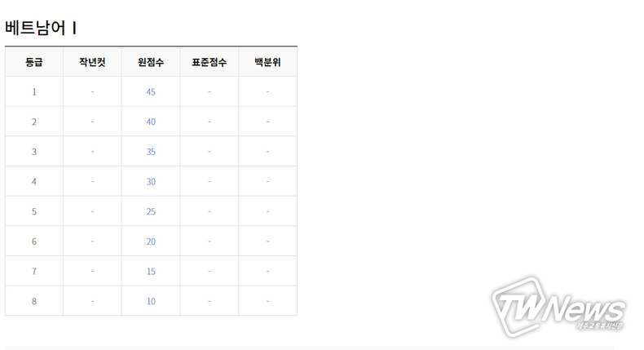Image resolution: width=644 pixels, height=350 pixels.
Task: Click raw score 45 for grade 1
Action: 151,91
